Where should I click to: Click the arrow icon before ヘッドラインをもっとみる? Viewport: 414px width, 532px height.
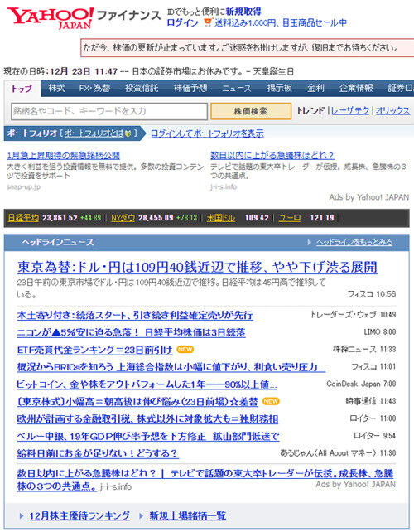pos(309,242)
